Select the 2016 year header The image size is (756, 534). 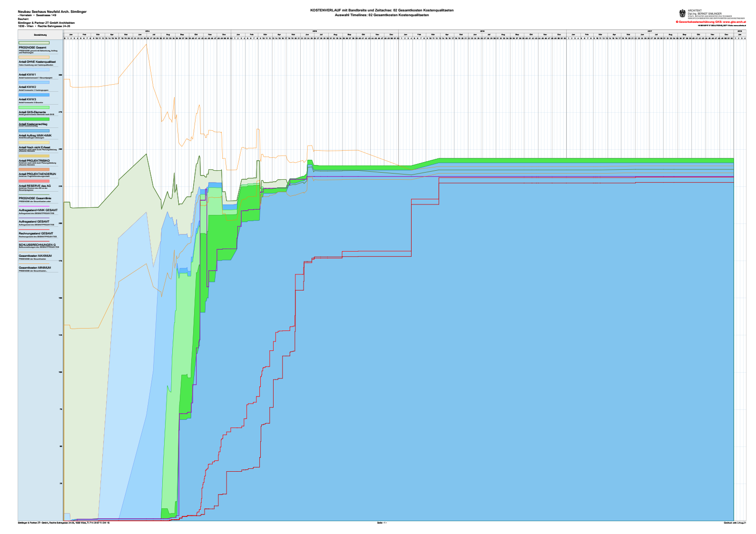point(482,31)
